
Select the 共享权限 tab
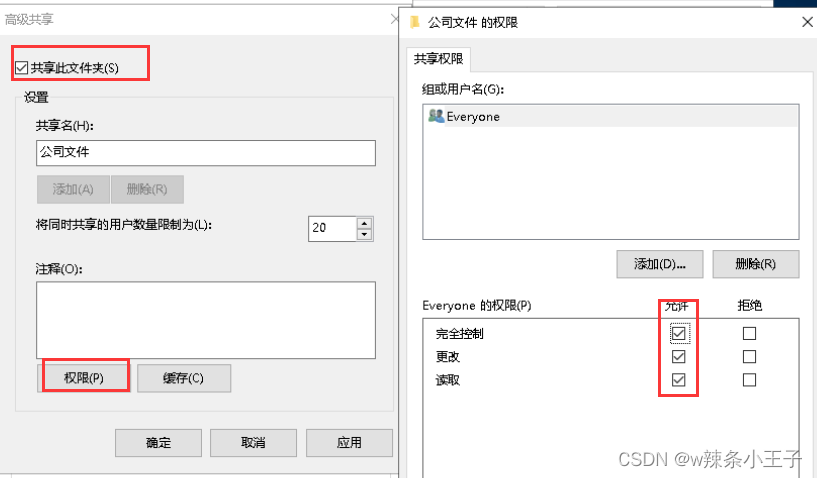click(x=438, y=59)
